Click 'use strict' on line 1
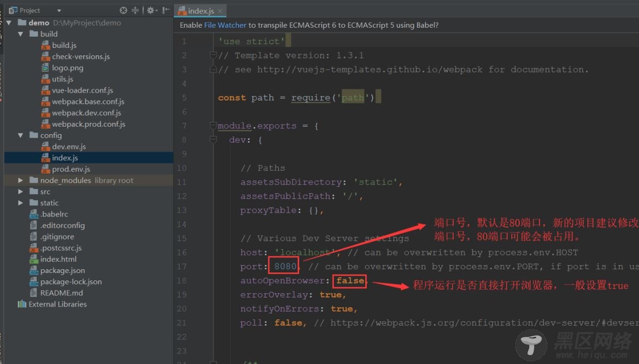Viewport: 639px width, 364px height. [252, 42]
